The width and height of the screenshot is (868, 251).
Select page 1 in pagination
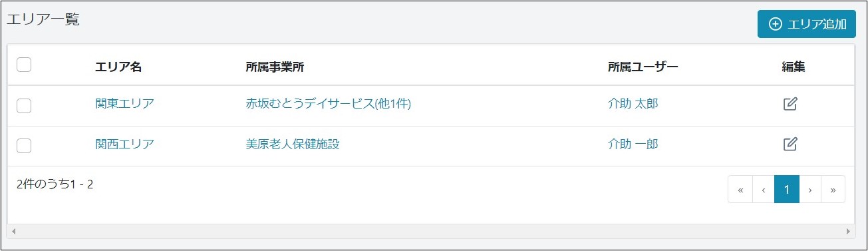787,189
